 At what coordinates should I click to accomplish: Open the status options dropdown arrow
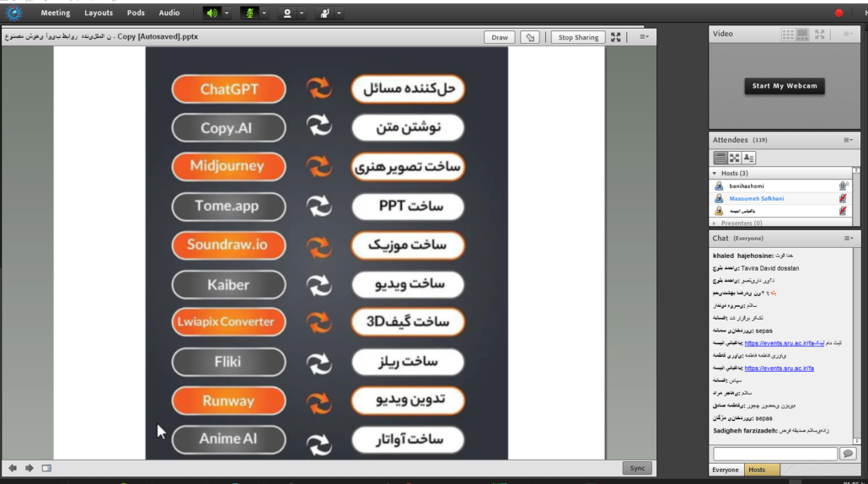[x=340, y=13]
